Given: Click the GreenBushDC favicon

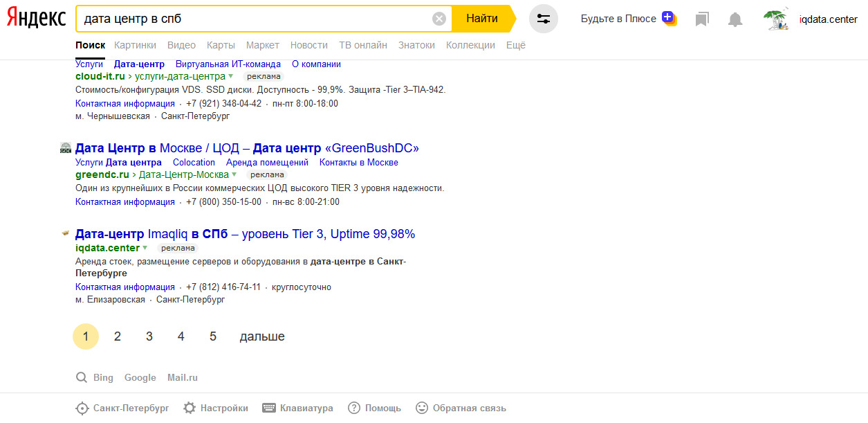Looking at the screenshot, I should 66,147.
